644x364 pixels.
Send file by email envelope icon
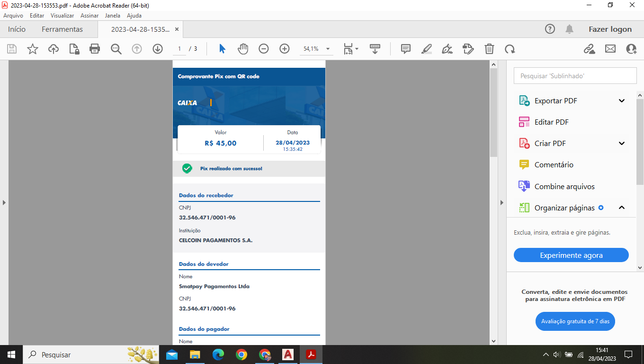pyautogui.click(x=610, y=49)
